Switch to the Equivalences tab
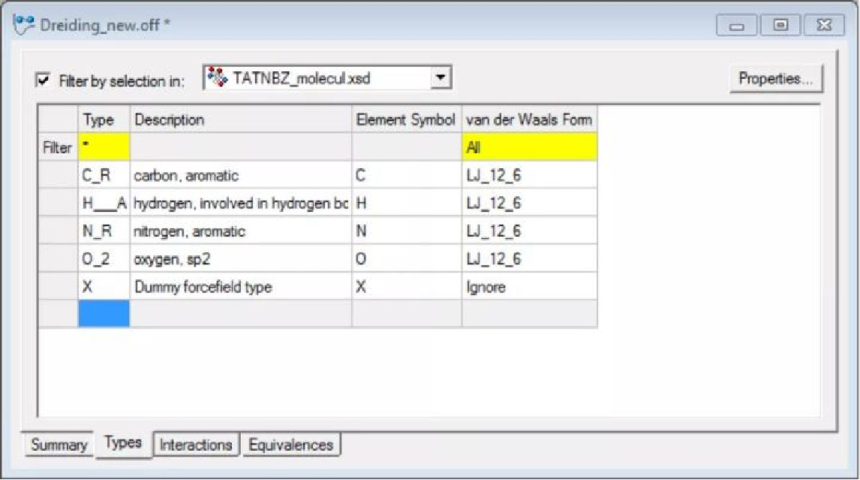 coord(291,444)
